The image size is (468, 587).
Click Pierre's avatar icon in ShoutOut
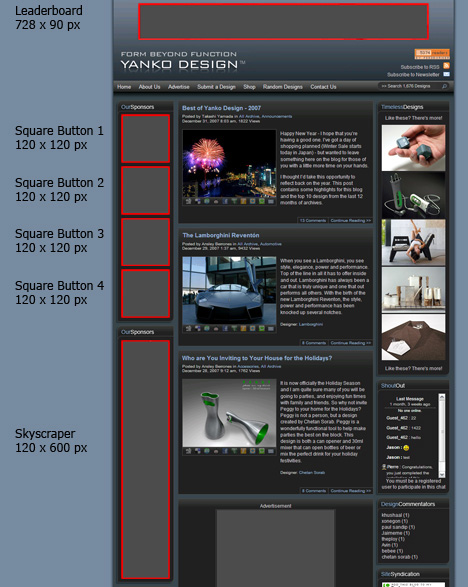click(384, 467)
